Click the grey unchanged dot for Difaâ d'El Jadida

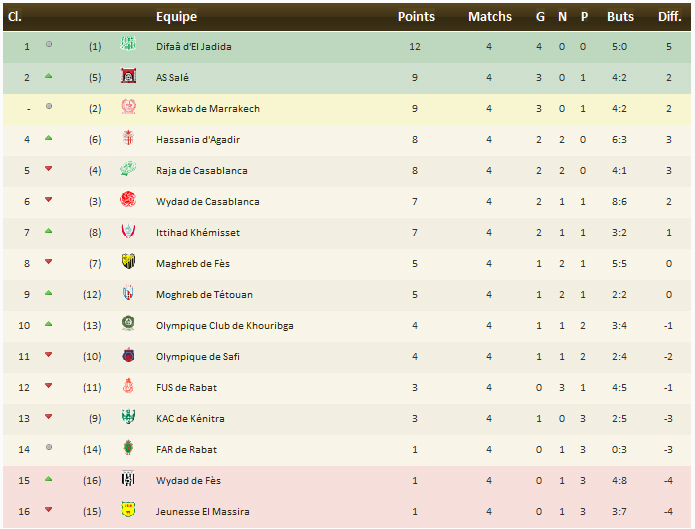tap(48, 45)
